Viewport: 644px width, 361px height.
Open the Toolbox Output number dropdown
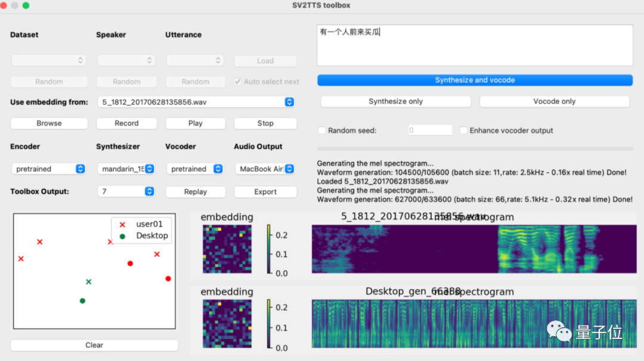pos(126,191)
